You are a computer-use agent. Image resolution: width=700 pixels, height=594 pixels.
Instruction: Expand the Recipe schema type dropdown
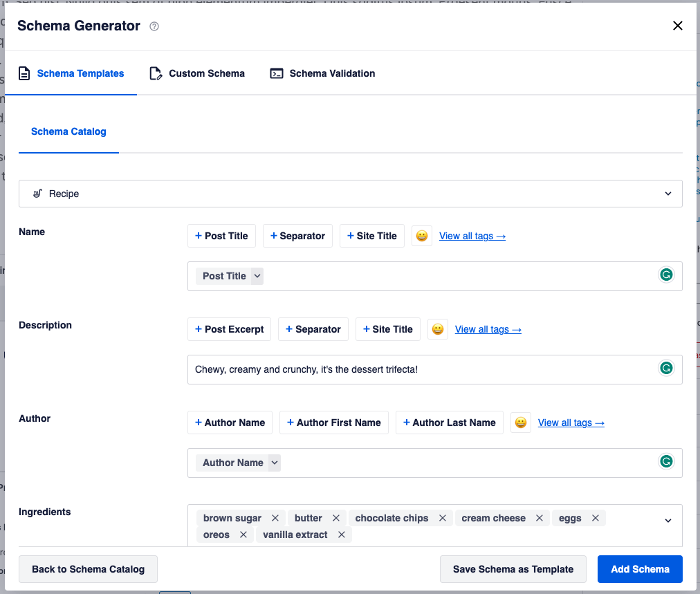(351, 194)
